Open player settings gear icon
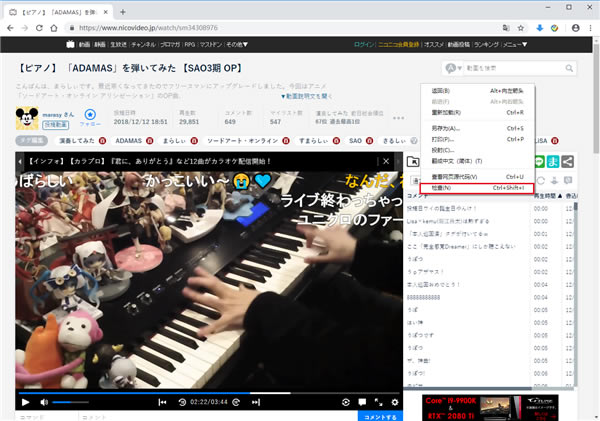The image size is (600, 421). click(x=395, y=402)
